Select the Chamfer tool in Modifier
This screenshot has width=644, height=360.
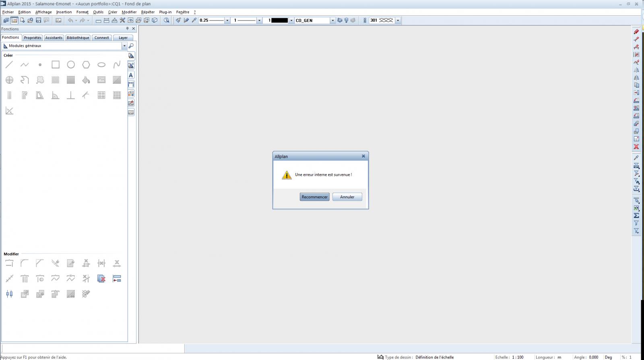(40, 263)
